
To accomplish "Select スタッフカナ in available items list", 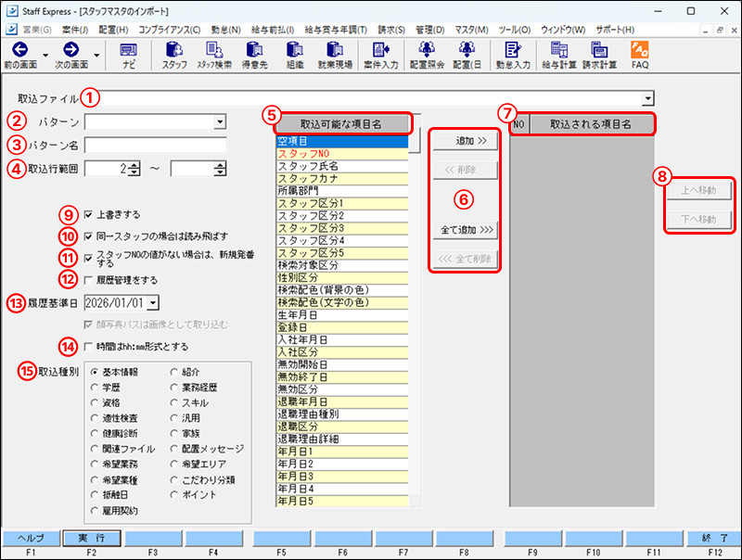I will pos(342,179).
